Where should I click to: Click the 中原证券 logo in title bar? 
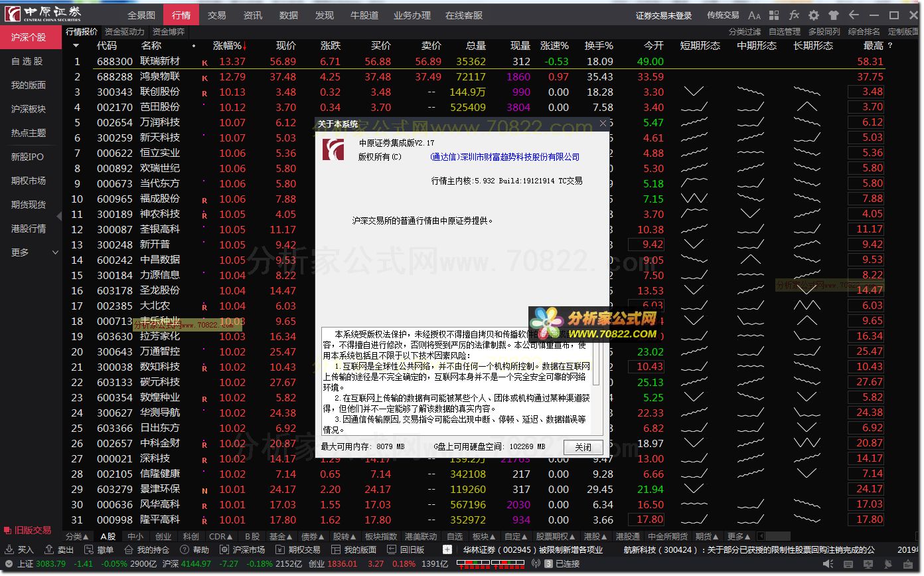(x=42, y=14)
